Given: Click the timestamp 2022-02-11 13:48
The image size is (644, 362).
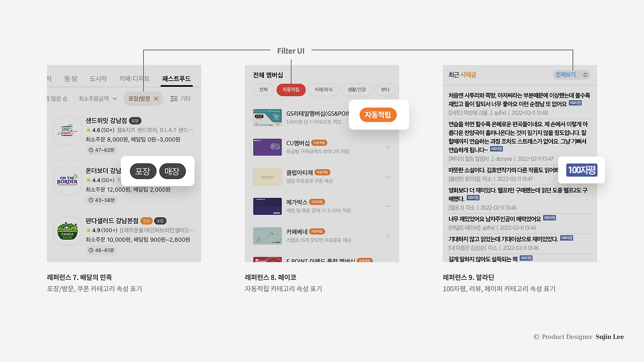Looking at the screenshot, I should tap(530, 113).
